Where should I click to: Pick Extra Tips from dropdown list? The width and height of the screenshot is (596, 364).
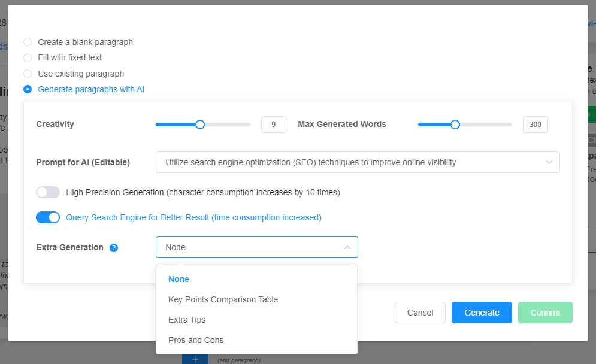[x=256, y=320]
